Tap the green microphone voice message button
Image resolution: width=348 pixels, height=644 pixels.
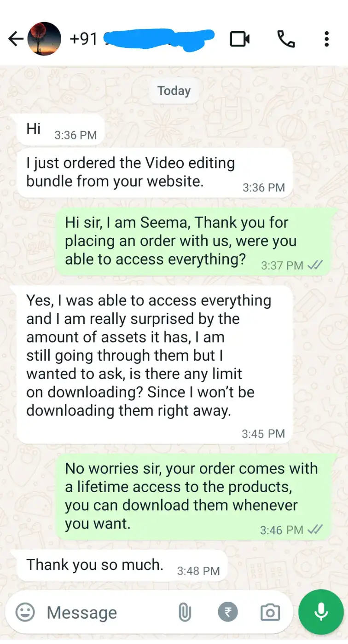tap(321, 612)
